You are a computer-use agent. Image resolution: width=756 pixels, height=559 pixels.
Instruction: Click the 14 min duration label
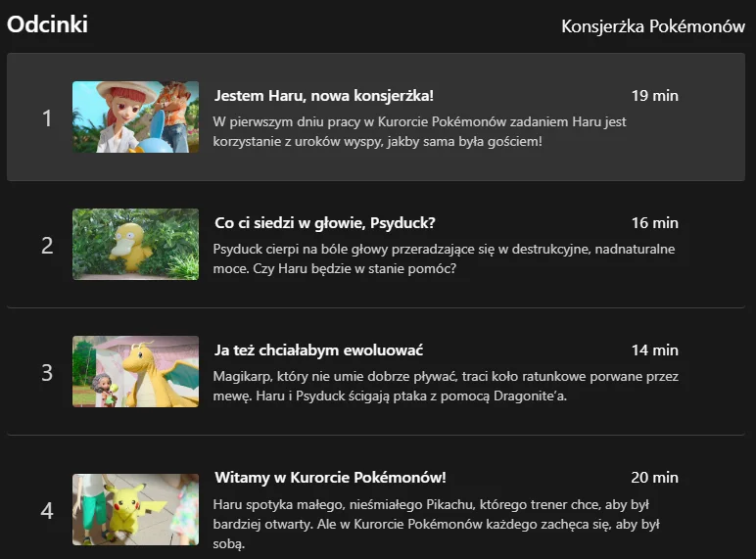[655, 349]
